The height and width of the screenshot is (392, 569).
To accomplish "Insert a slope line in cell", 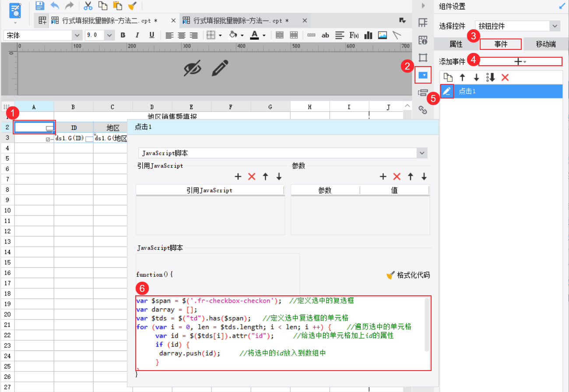I will coord(397,35).
